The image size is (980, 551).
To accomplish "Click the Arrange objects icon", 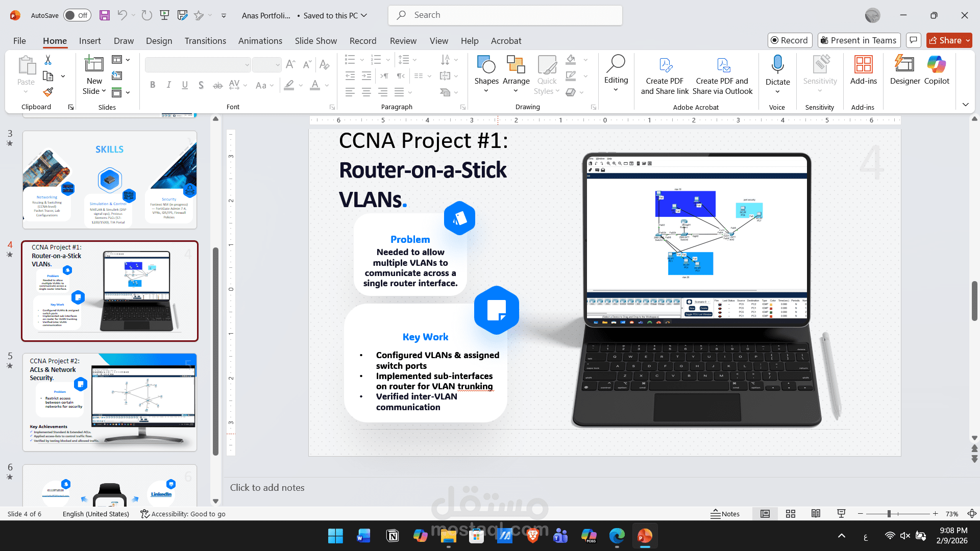I will [516, 65].
